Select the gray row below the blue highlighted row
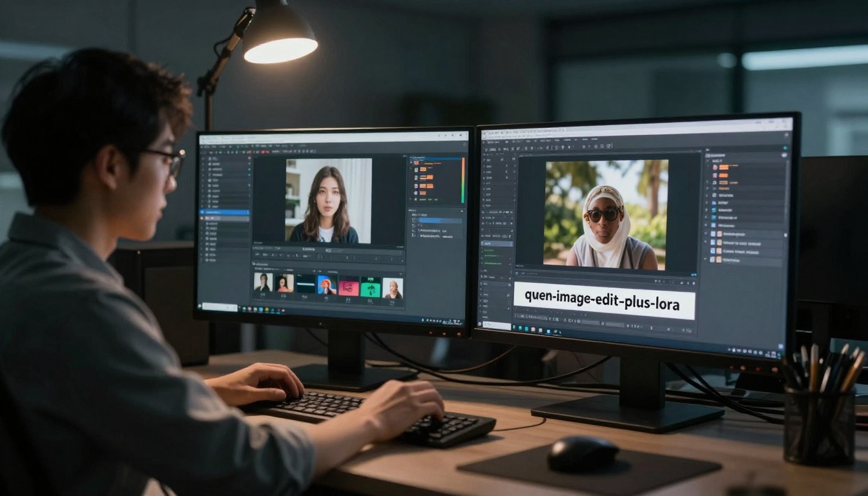This screenshot has height=496, width=868. [225, 219]
